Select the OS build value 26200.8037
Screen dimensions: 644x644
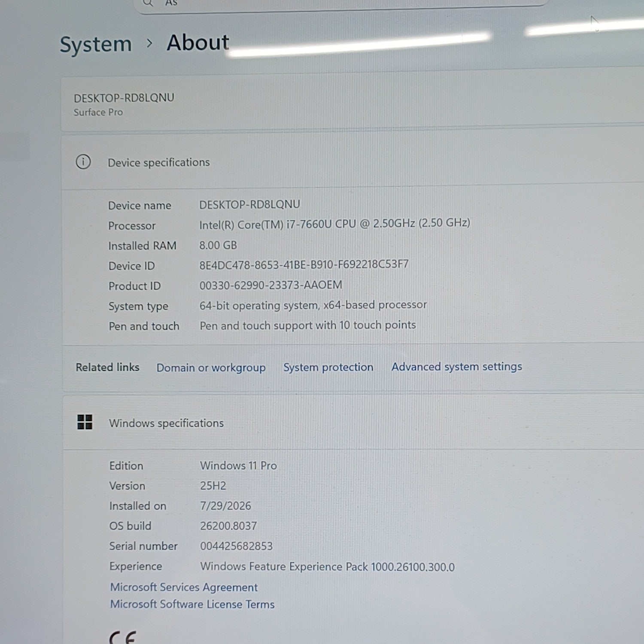tap(228, 526)
